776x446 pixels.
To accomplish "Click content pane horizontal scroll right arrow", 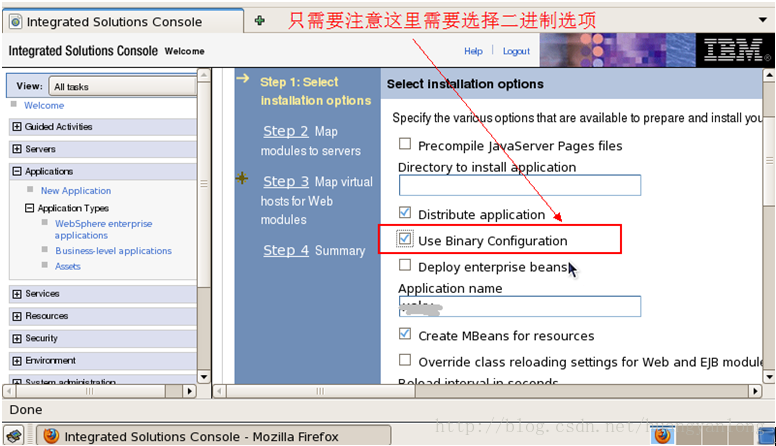I will tap(755, 391).
